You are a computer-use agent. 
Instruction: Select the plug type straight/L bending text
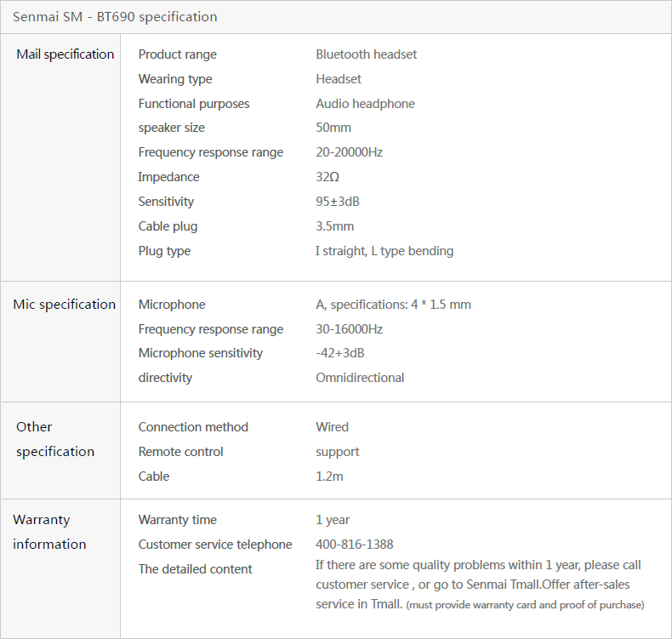coord(384,251)
